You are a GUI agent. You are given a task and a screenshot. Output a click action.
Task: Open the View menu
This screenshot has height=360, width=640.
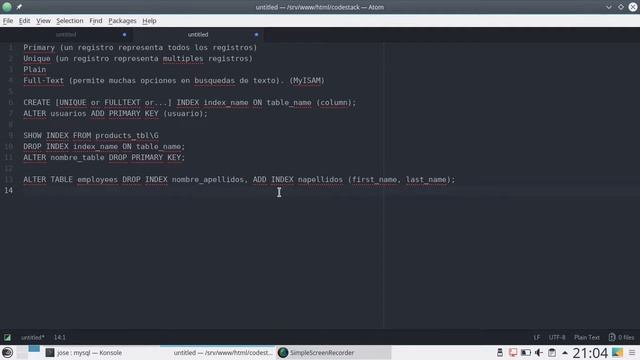coord(43,21)
